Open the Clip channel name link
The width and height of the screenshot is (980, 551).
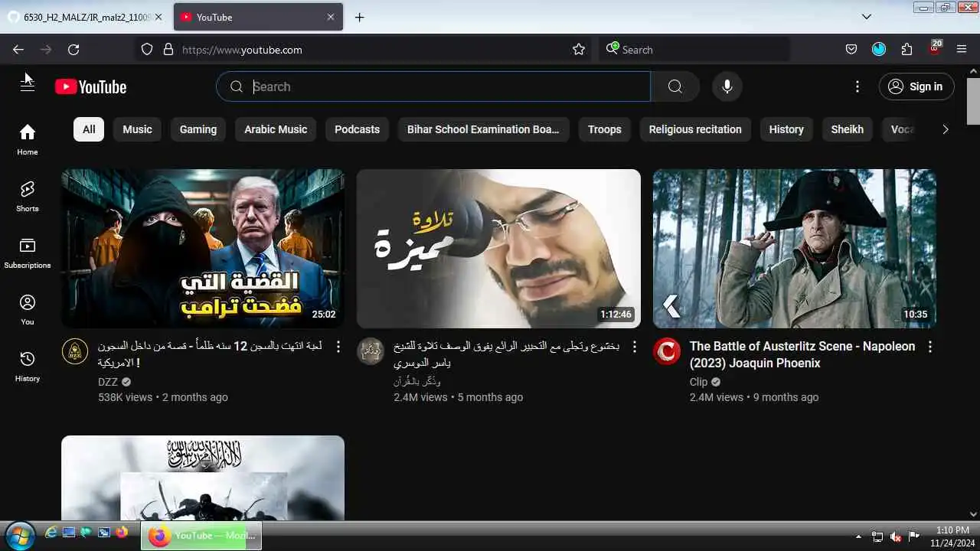coord(698,382)
